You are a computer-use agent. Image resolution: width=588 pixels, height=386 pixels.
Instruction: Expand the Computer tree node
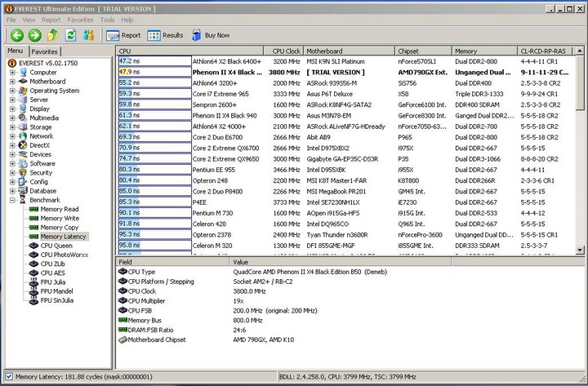click(x=12, y=73)
